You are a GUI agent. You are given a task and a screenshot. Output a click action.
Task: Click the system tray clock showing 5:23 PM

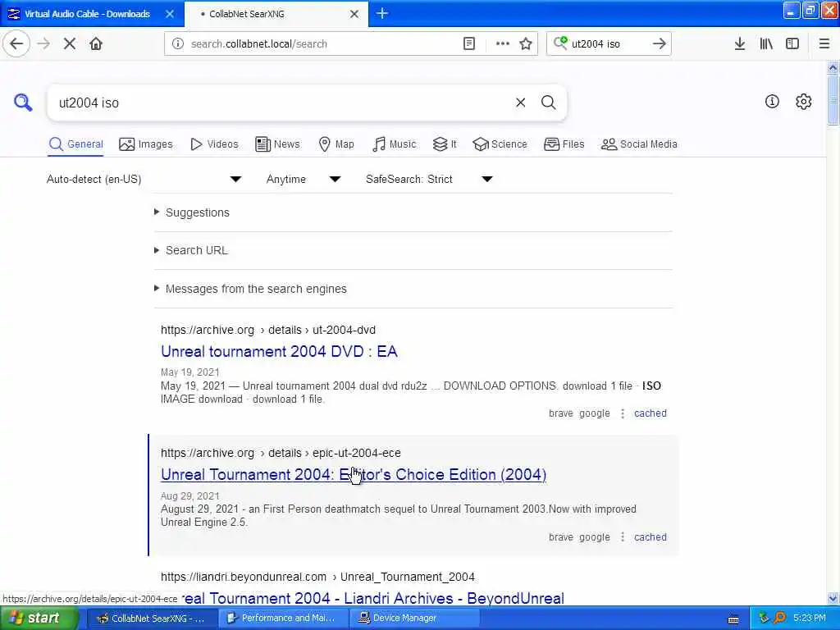click(x=810, y=618)
